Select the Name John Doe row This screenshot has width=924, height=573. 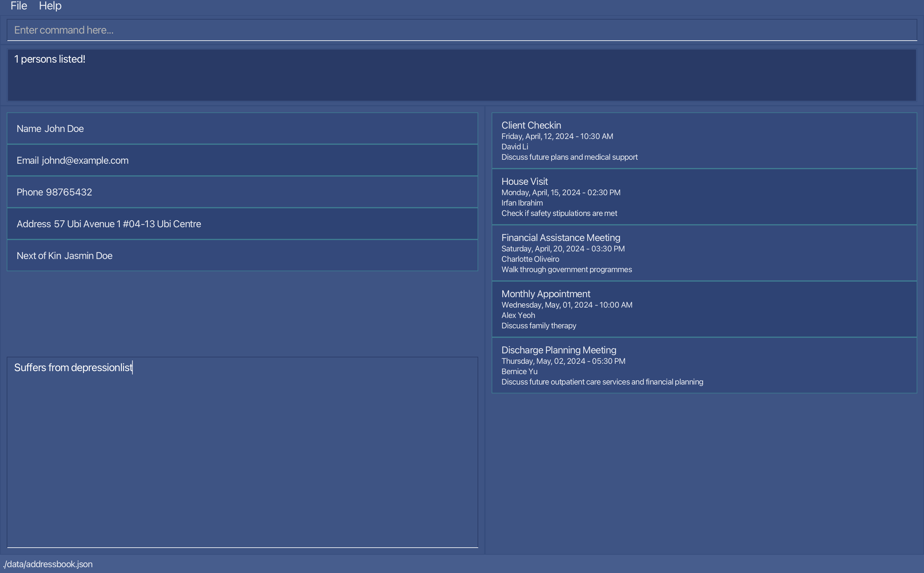click(x=242, y=129)
